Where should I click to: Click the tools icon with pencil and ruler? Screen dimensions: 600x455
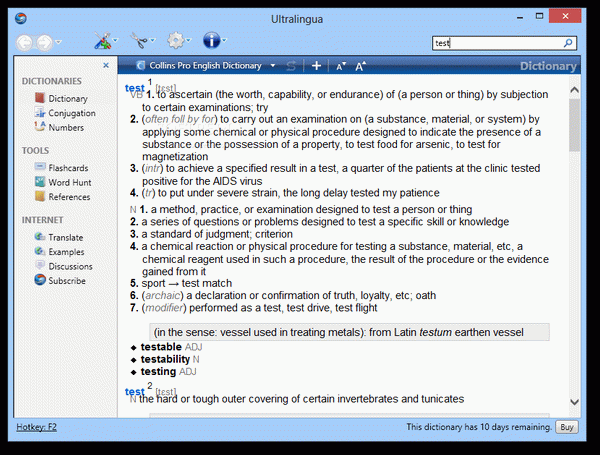[x=102, y=41]
